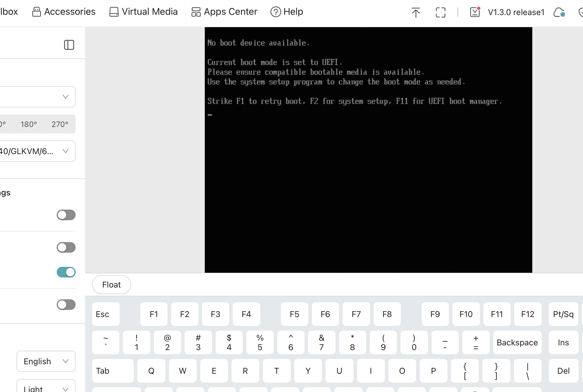Click the 0 right-parenthesis key

tap(414, 342)
